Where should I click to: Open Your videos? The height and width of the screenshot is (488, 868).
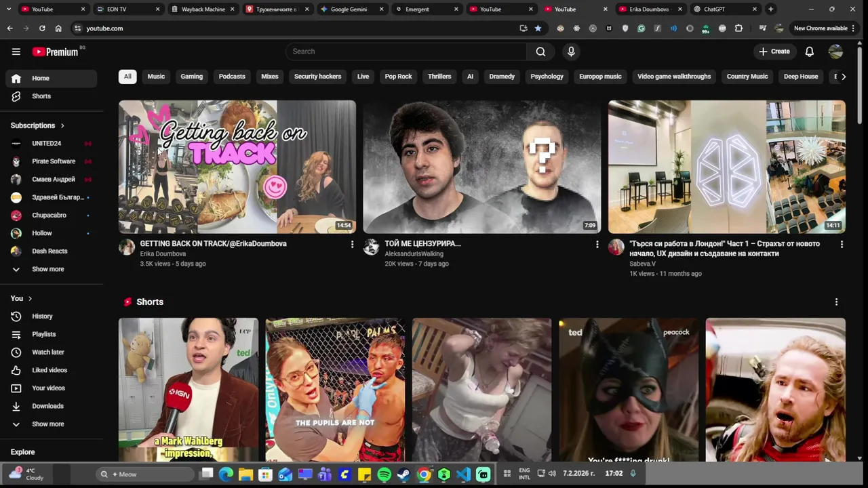(x=52, y=388)
